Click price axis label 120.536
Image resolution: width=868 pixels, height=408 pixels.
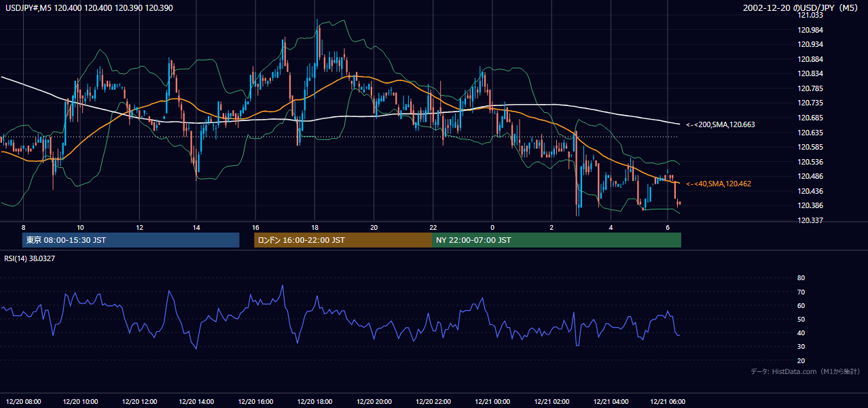(811, 162)
